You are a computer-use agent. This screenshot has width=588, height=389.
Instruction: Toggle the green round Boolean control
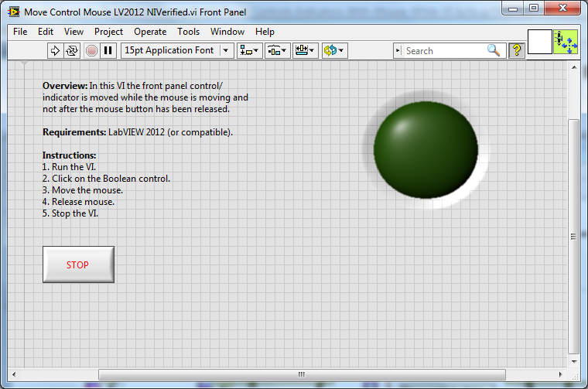tap(426, 150)
